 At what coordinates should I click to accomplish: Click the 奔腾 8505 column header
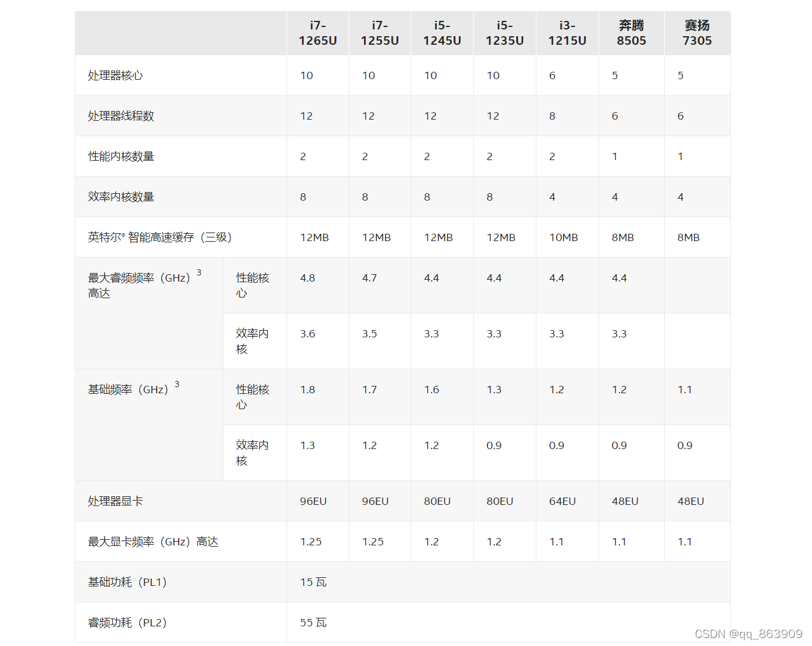coord(632,33)
